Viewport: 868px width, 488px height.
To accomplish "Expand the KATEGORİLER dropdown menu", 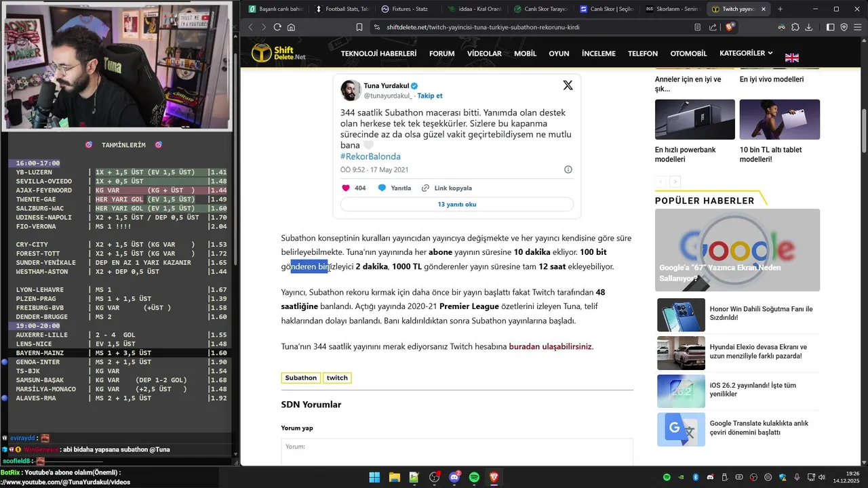I will (x=746, y=54).
